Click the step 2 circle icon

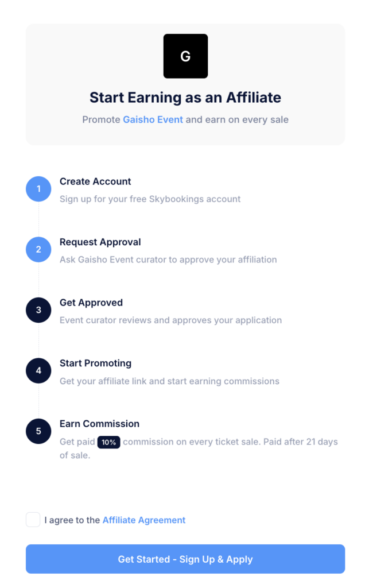tap(38, 249)
